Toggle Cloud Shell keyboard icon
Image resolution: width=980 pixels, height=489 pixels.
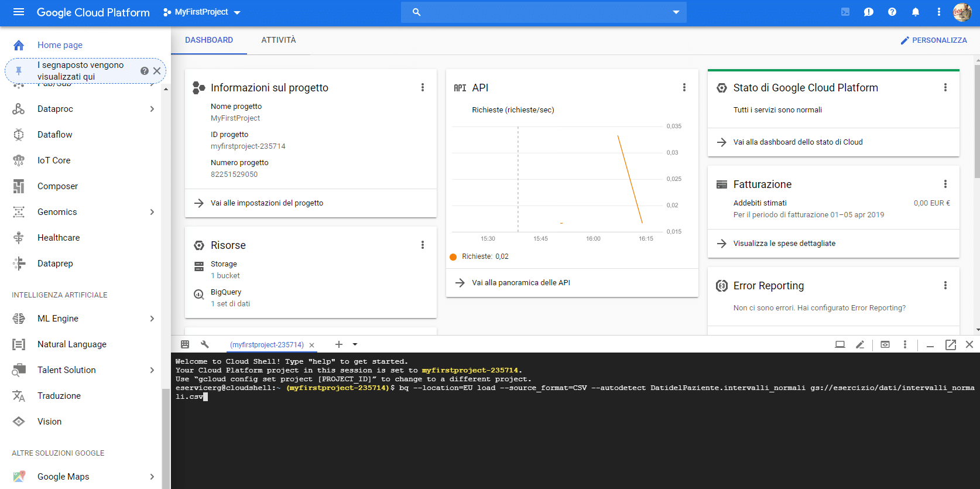(x=185, y=344)
